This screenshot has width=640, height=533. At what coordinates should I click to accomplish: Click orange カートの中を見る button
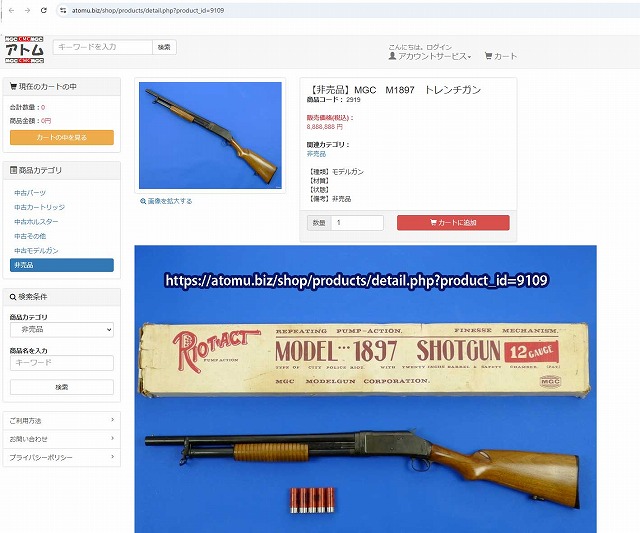coord(62,138)
